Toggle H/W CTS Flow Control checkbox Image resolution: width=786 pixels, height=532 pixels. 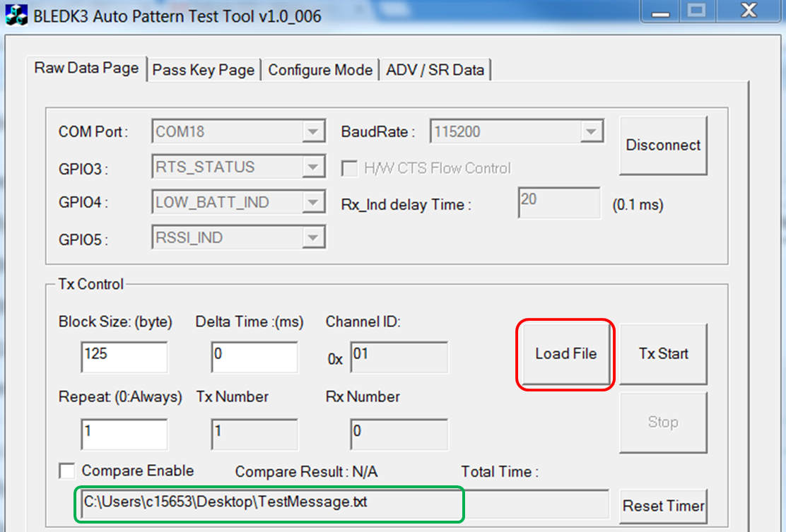pyautogui.click(x=349, y=168)
